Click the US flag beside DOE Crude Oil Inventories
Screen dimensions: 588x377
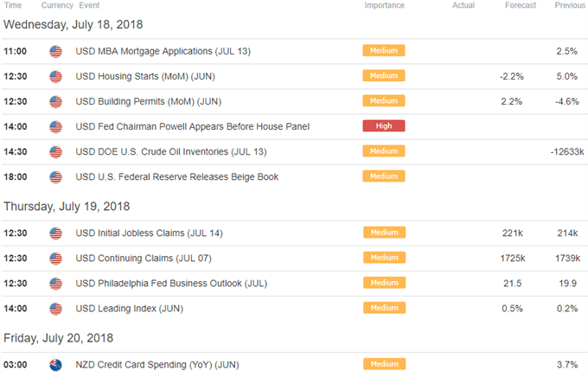point(55,152)
